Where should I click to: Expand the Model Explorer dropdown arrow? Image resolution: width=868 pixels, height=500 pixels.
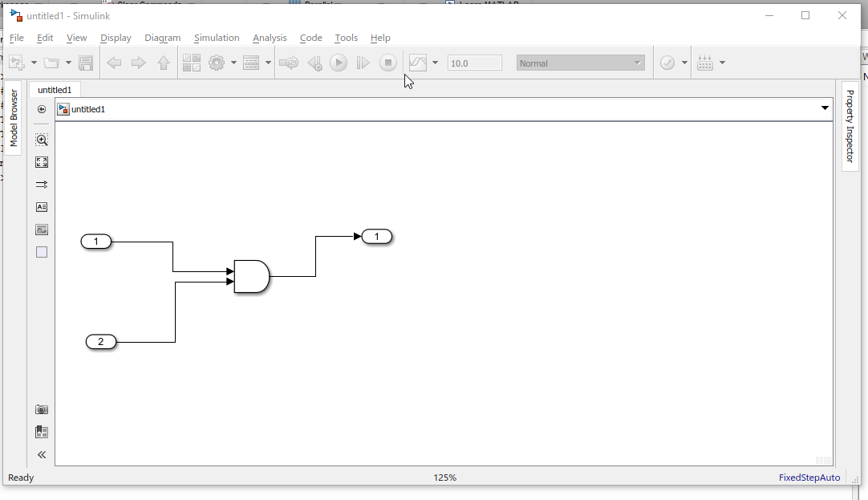[x=269, y=63]
